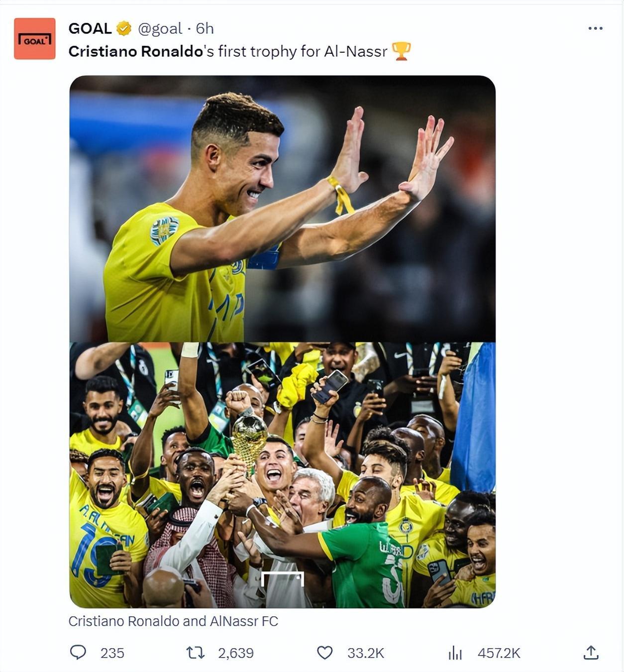Like the tweet with heart icon
Screen dimensions: 624x672
tap(325, 653)
